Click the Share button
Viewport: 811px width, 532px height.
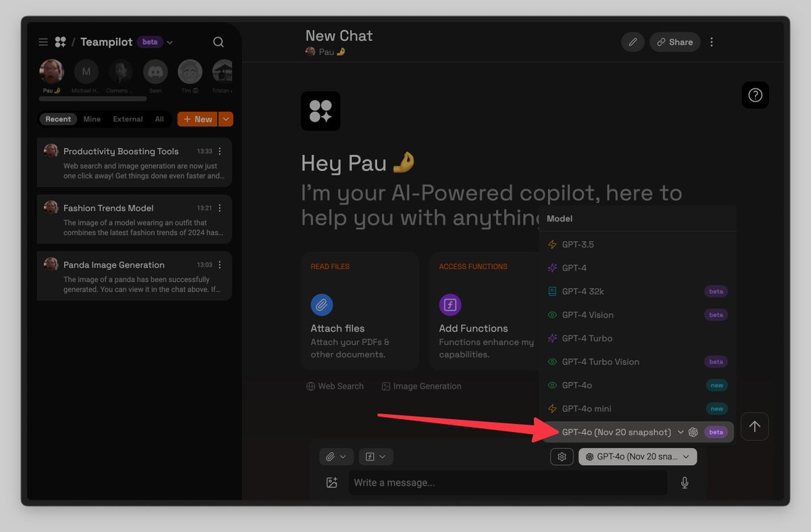tap(674, 42)
